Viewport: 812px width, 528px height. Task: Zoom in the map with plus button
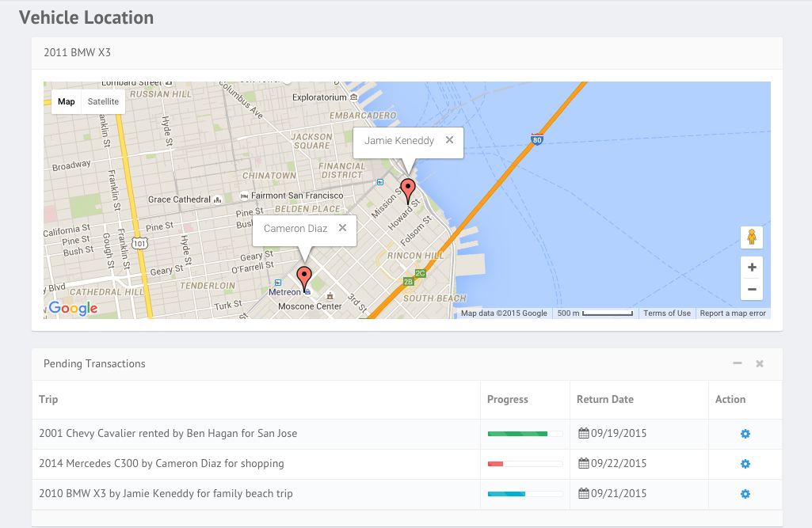pos(752,267)
